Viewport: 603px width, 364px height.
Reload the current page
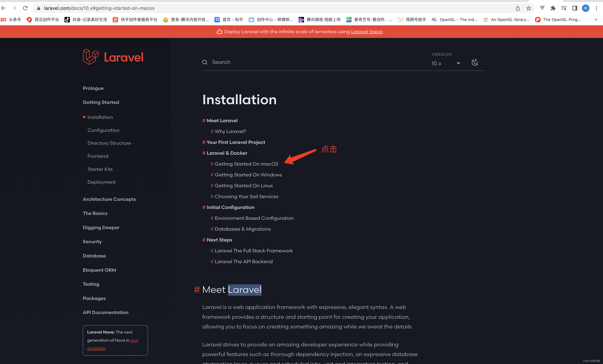click(25, 8)
